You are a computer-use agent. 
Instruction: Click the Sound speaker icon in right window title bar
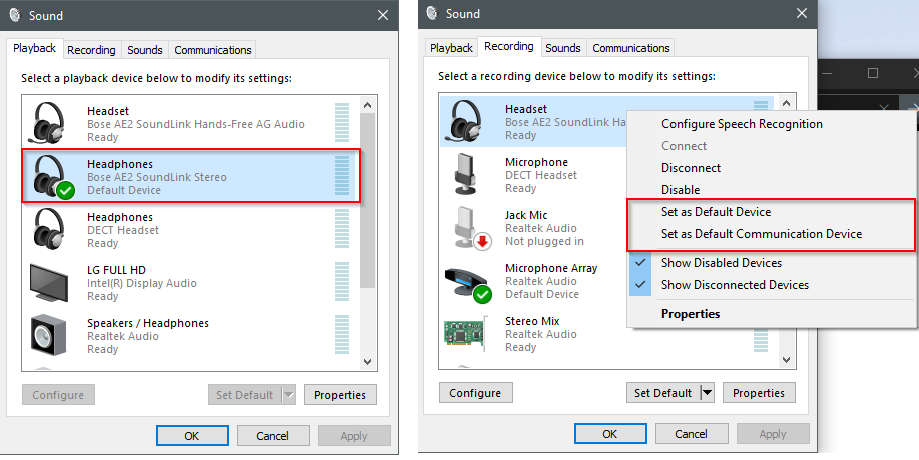(x=432, y=13)
